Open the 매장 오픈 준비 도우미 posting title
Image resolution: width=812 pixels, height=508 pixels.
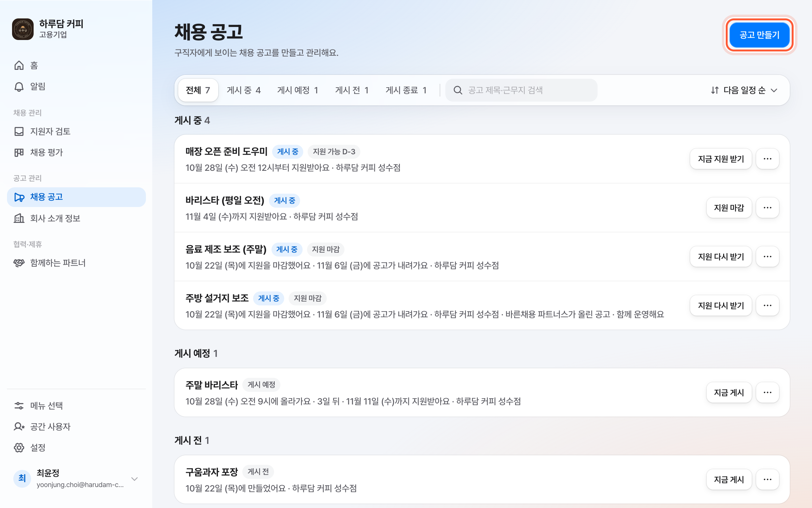click(x=226, y=151)
